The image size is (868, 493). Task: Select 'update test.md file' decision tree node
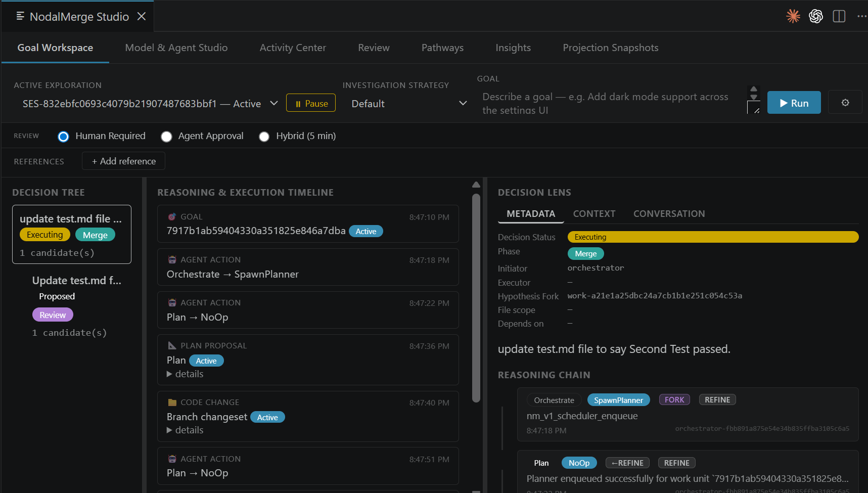[71, 234]
